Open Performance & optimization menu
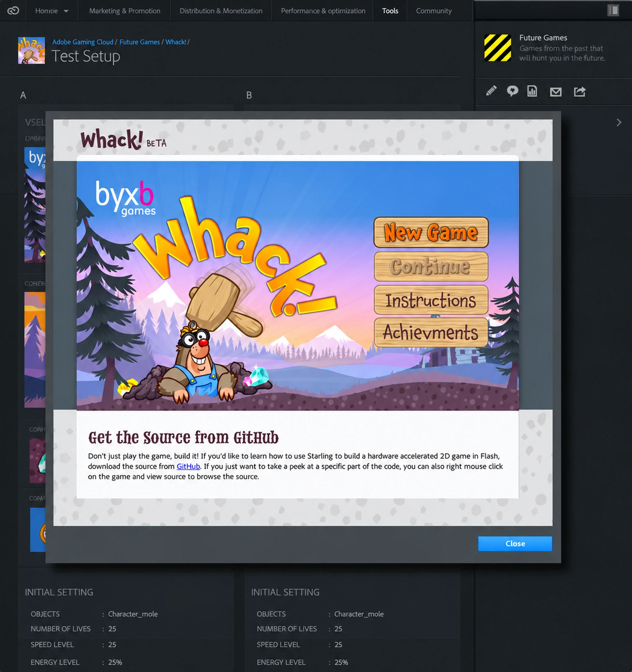The width and height of the screenshot is (632, 672). tap(323, 11)
